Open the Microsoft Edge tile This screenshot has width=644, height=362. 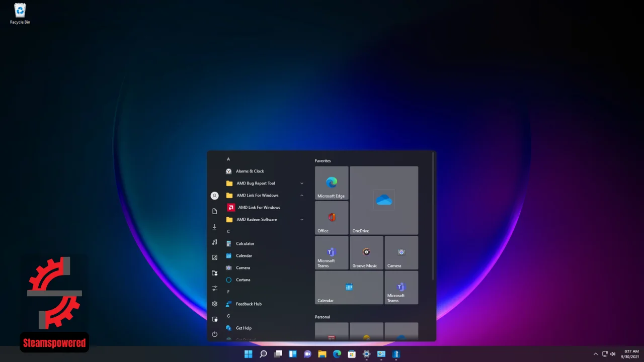[332, 183]
